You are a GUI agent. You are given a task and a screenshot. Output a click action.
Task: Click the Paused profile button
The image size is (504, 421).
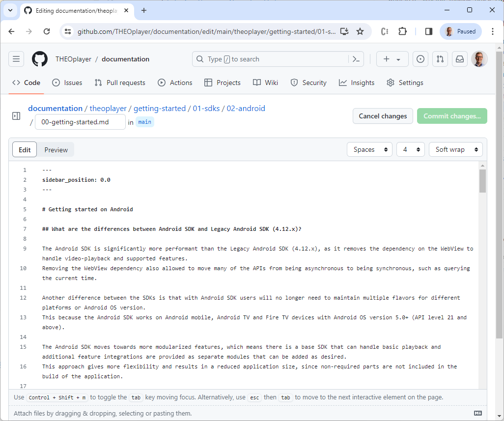pos(461,31)
